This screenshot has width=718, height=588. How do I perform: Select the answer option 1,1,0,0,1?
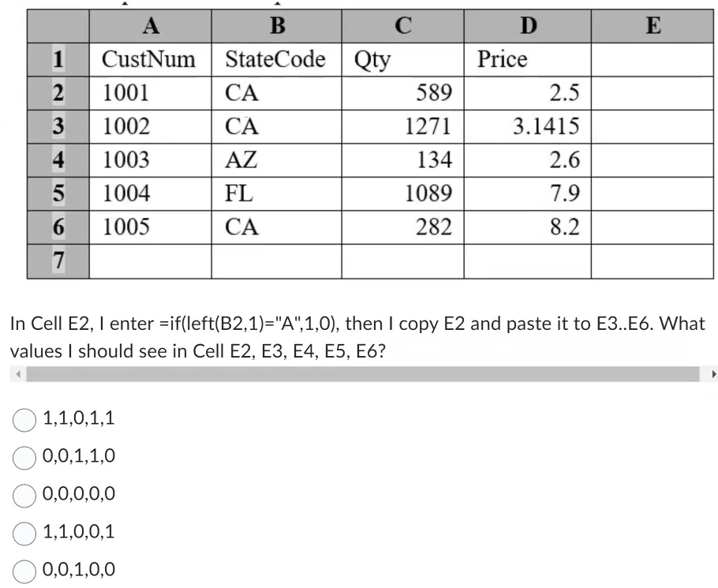[24, 532]
